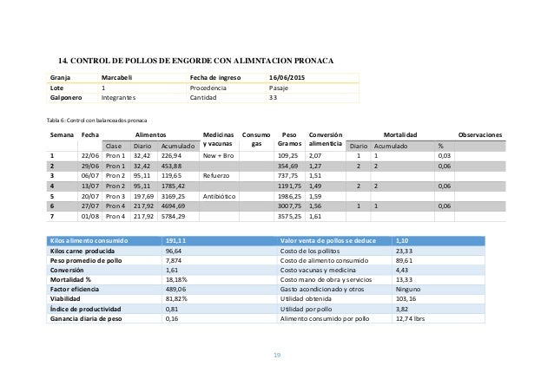Click the "Semana" column header

(x=62, y=134)
